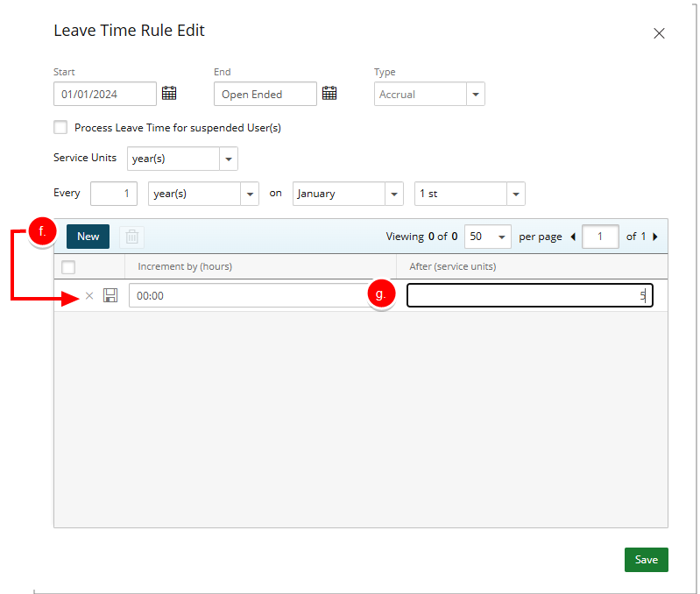This screenshot has height=594, width=700.
Task: Change the 50 per page dropdown
Action: pos(488,237)
